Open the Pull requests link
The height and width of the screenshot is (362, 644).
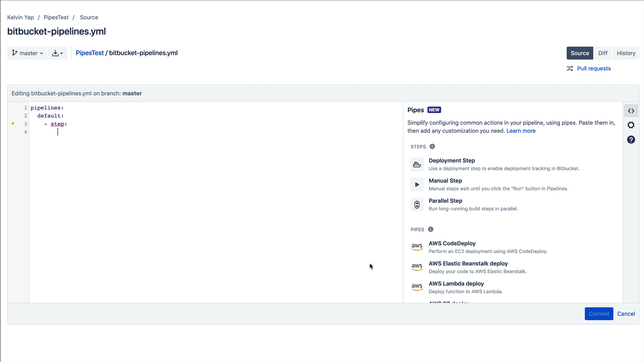point(594,68)
